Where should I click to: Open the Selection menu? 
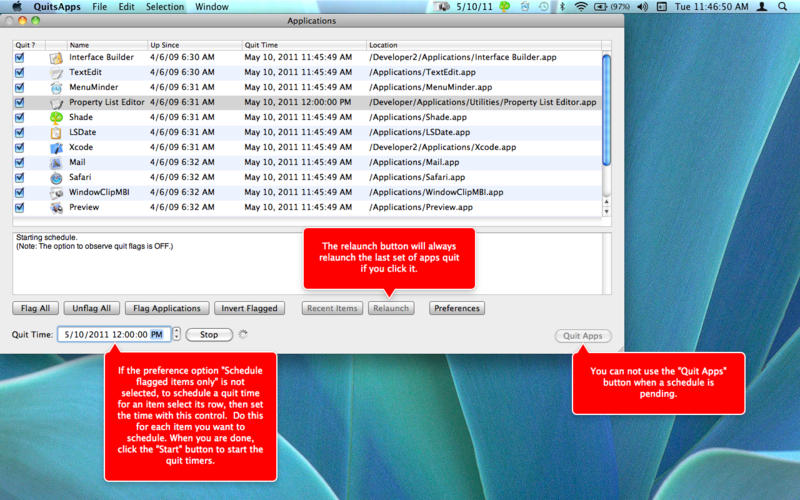coord(165,7)
